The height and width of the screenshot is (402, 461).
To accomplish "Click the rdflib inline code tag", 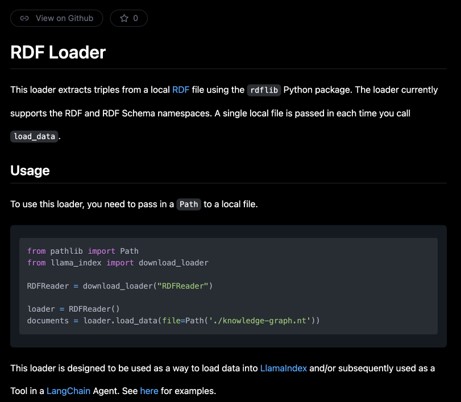I will [x=264, y=90].
